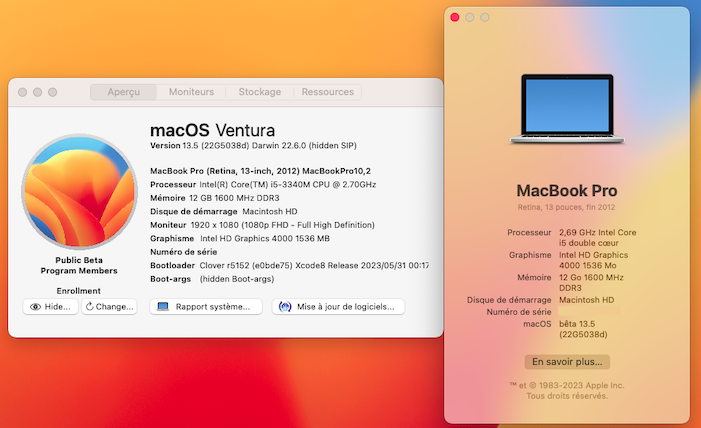Click the blank serial number field in MacBook Pro window
This screenshot has width=701, height=428.
[x=589, y=311]
